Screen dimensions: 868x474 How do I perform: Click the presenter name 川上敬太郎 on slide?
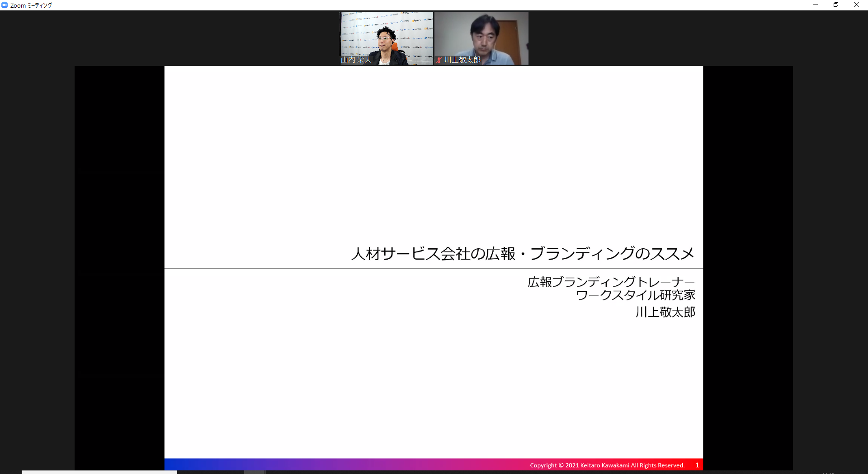point(665,312)
